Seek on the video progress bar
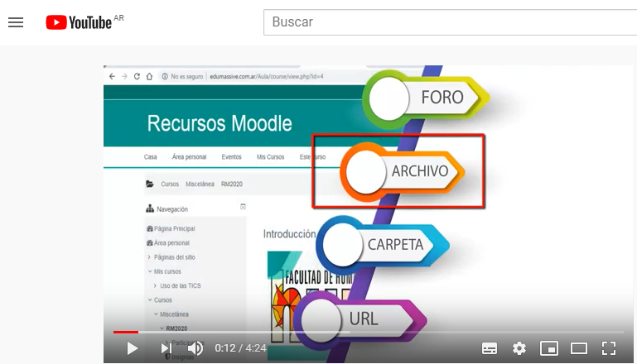This screenshot has height=364, width=637. point(368,332)
